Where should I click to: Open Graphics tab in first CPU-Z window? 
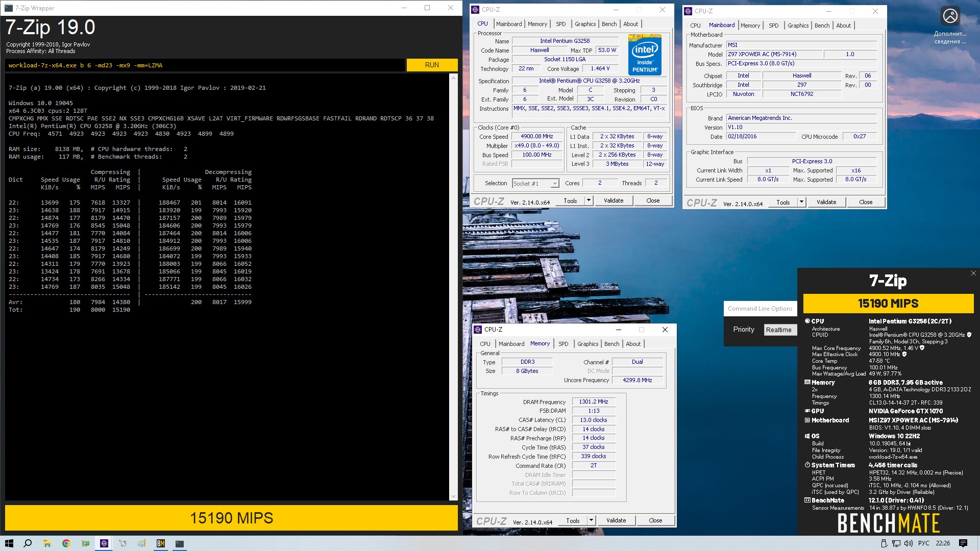pos(585,24)
